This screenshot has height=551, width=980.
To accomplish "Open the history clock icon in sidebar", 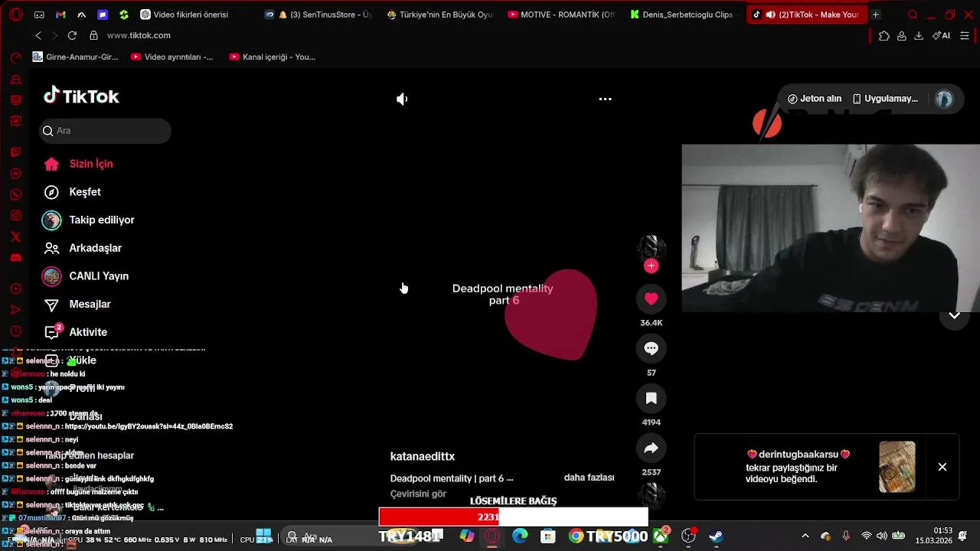I will tap(15, 331).
